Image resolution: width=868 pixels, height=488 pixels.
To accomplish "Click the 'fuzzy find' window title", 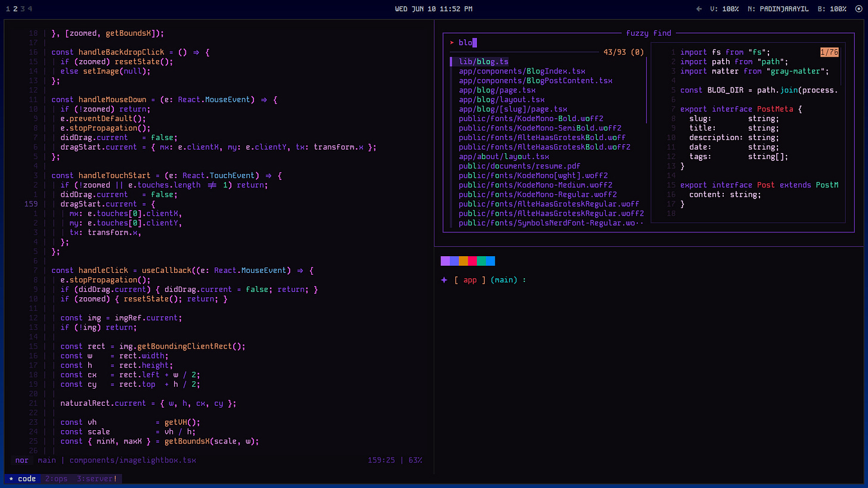I will point(649,33).
